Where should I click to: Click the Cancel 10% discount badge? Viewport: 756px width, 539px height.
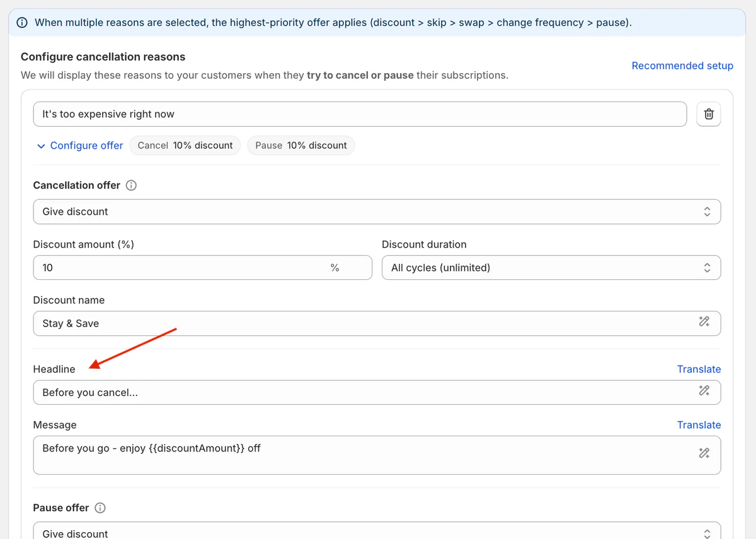(185, 146)
